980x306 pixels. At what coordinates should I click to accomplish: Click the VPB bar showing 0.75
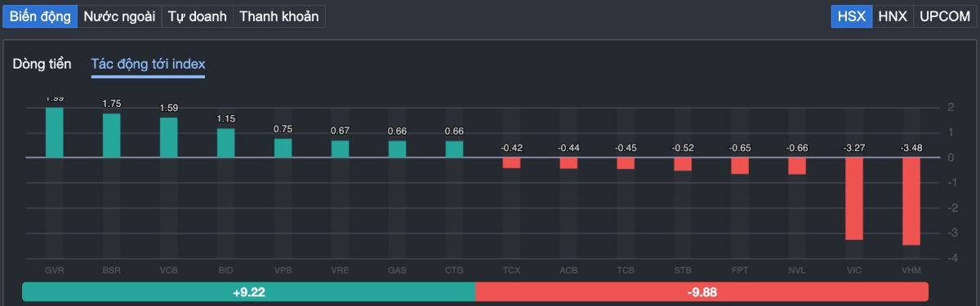pos(283,148)
